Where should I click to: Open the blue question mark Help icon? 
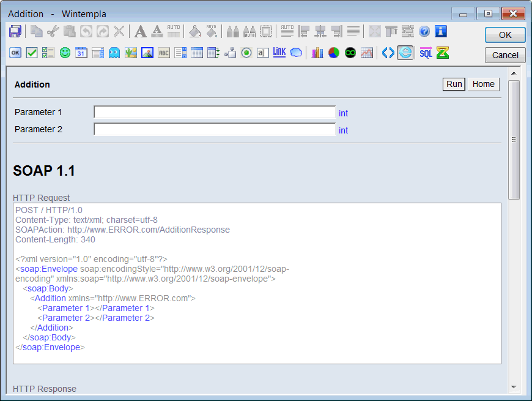click(x=424, y=32)
